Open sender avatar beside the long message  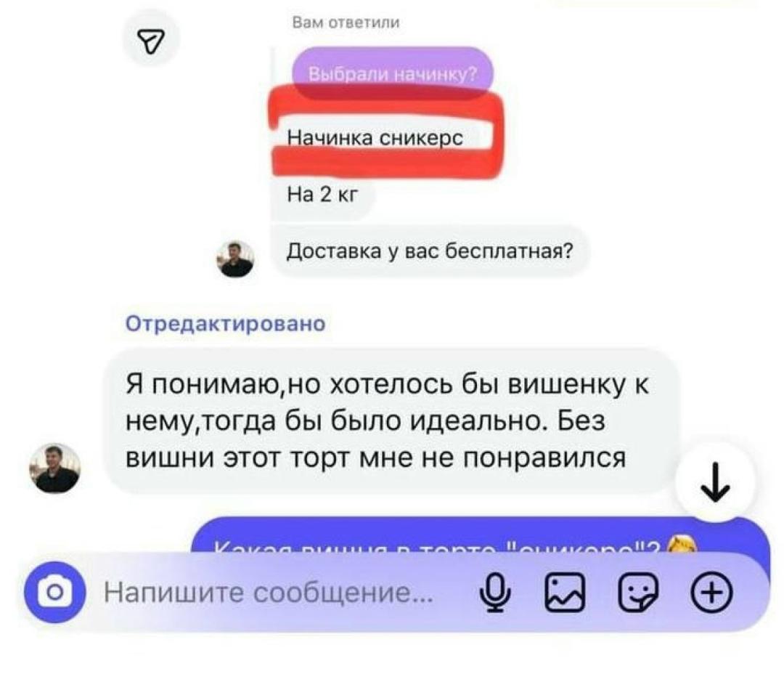(x=55, y=468)
